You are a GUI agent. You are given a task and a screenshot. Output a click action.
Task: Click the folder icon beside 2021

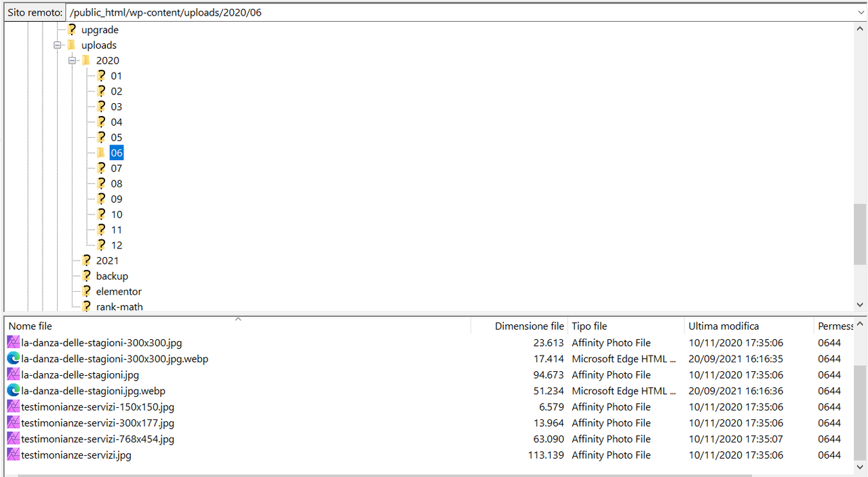tap(86, 261)
